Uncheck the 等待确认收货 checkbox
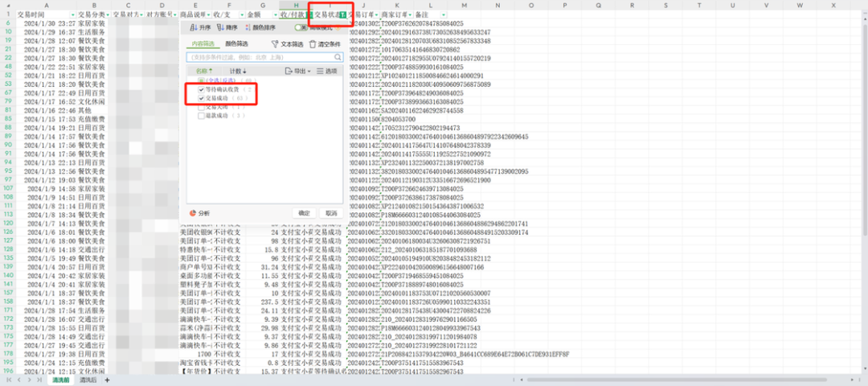 click(202, 89)
